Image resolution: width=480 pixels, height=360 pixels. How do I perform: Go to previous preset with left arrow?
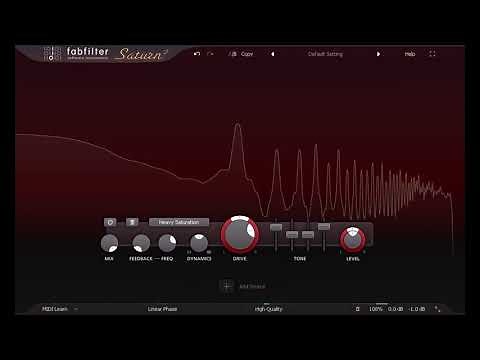pyautogui.click(x=273, y=54)
